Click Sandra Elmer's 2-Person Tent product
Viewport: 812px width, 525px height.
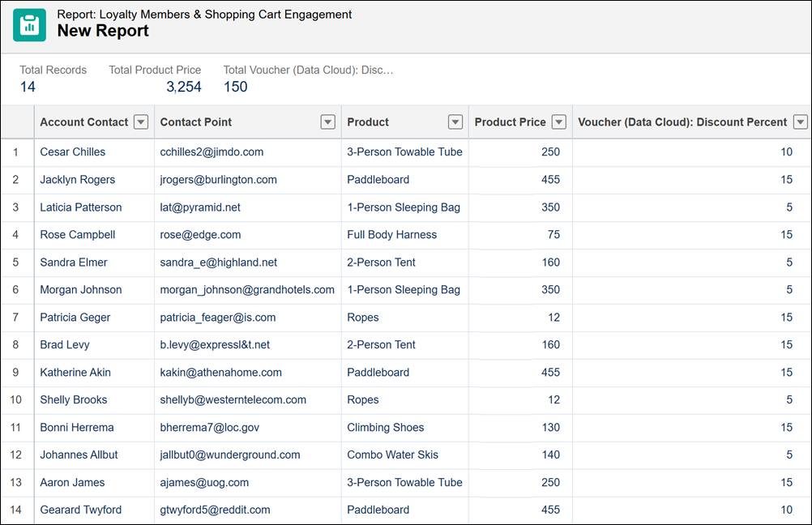pos(381,262)
